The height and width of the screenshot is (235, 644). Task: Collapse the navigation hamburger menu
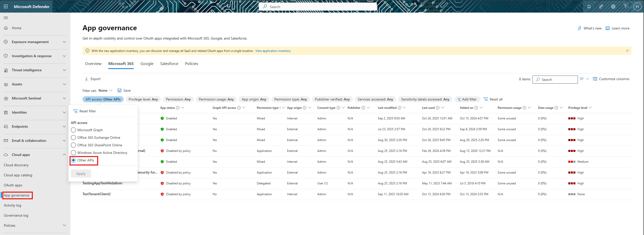click(x=6, y=18)
